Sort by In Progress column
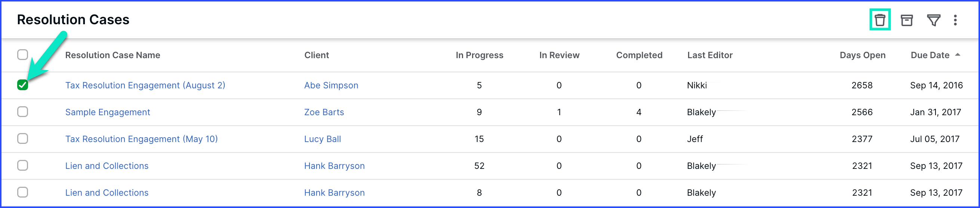This screenshot has height=208, width=980. click(479, 55)
